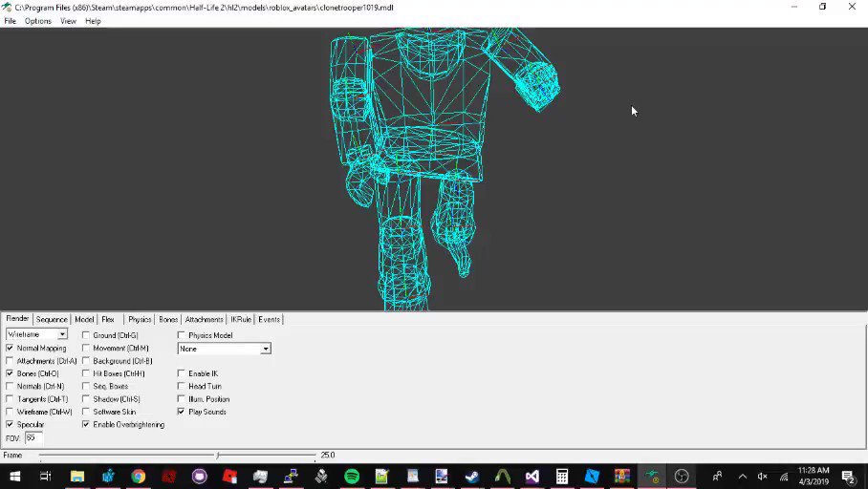Open the Action Center notifications
868x489 pixels.
tap(849, 477)
